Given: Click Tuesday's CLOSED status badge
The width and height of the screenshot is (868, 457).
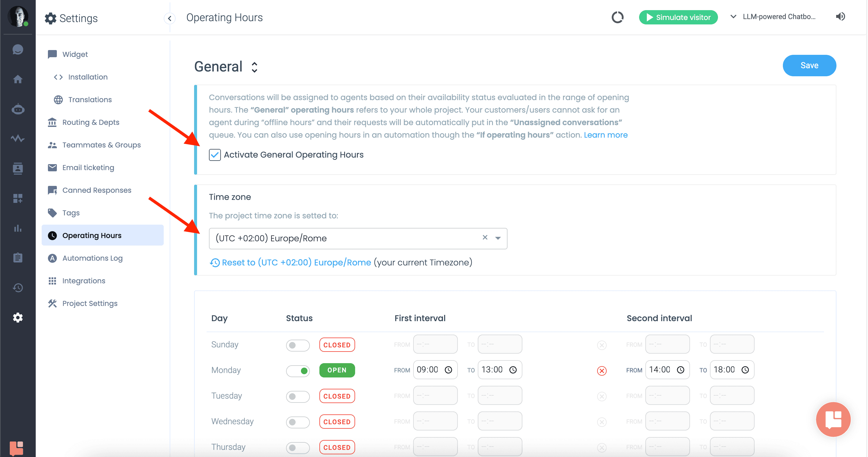Looking at the screenshot, I should (x=337, y=396).
